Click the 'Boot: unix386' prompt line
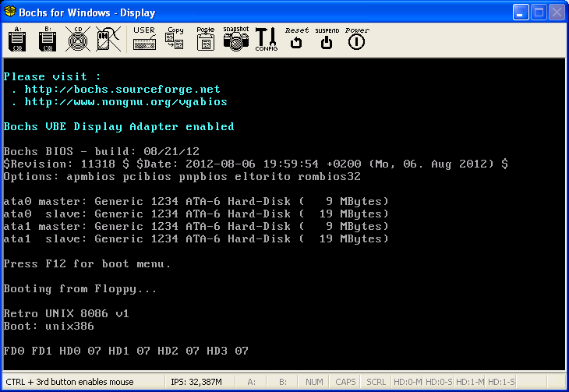The height and width of the screenshot is (392, 569). click(48, 326)
